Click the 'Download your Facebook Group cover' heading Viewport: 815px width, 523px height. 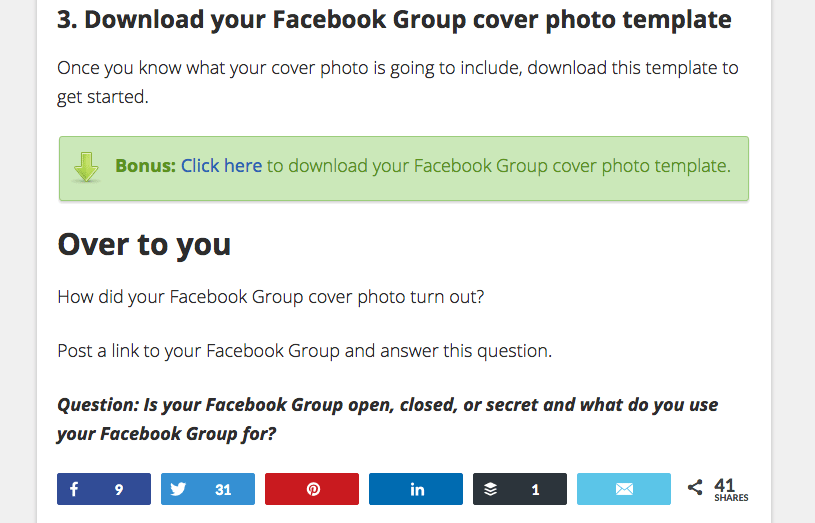(x=394, y=20)
